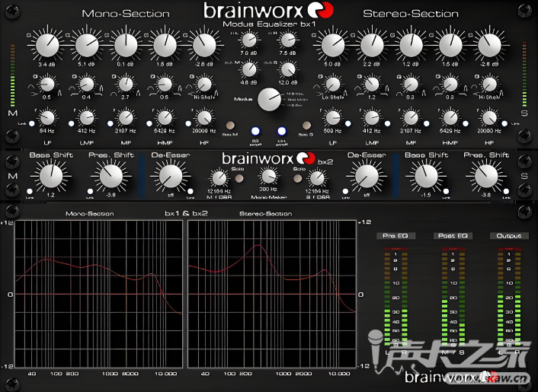Click the large Modus selector knob
This screenshot has width=538, height=392.
pyautogui.click(x=269, y=100)
